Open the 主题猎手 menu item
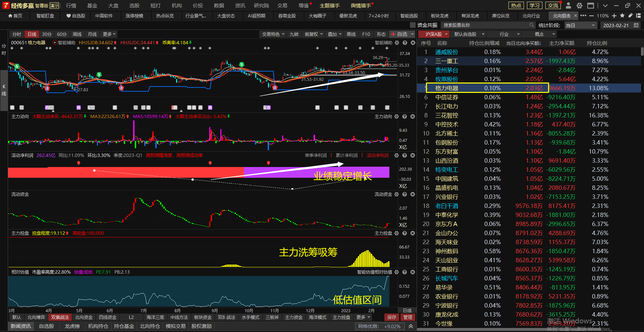This screenshot has height=332, width=644. coord(329,6)
